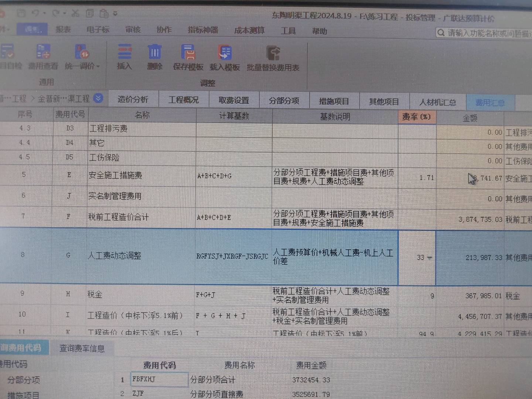This screenshot has width=532, height=399.
Task: Click the 费用代号 column header
Action: pyautogui.click(x=70, y=115)
